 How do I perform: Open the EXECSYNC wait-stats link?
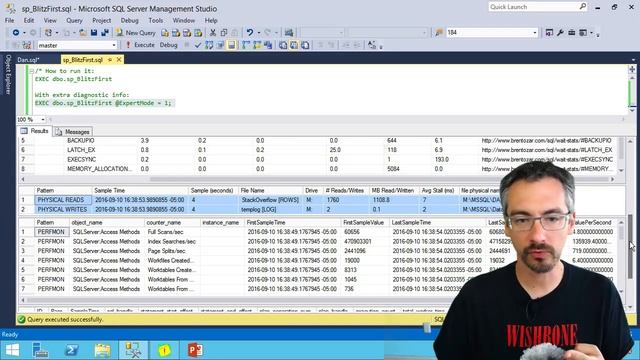547,160
